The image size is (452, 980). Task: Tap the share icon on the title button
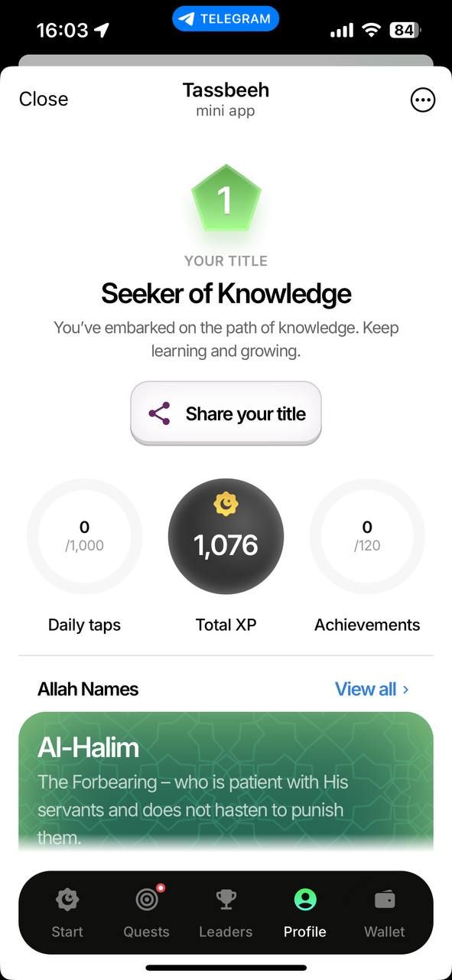[x=159, y=414]
